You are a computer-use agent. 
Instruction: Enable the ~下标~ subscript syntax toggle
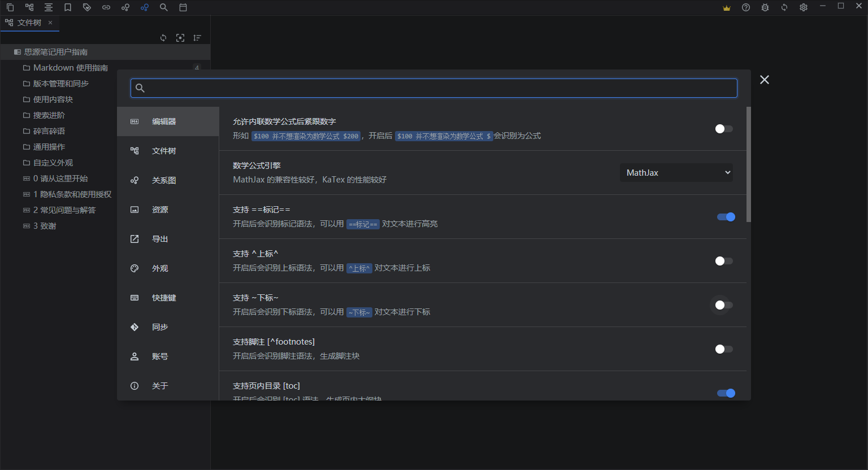(x=722, y=305)
